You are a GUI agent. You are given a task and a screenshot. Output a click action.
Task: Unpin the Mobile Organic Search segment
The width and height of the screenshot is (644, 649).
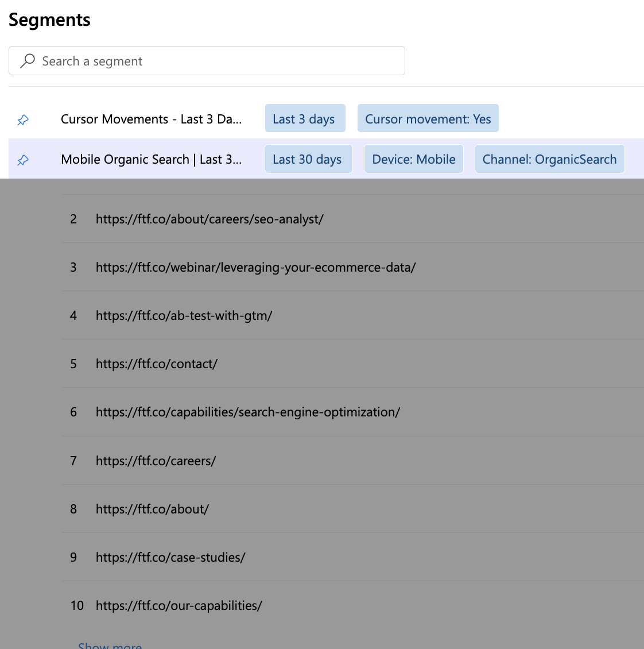23,160
